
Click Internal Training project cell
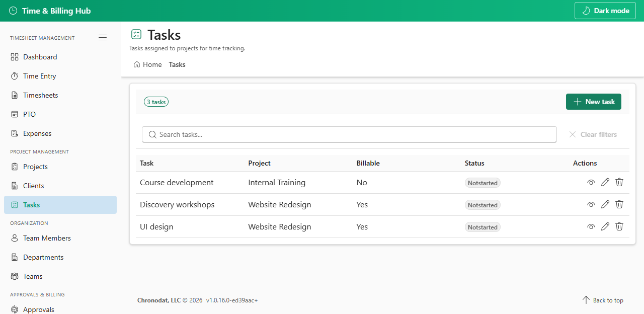[x=277, y=183]
